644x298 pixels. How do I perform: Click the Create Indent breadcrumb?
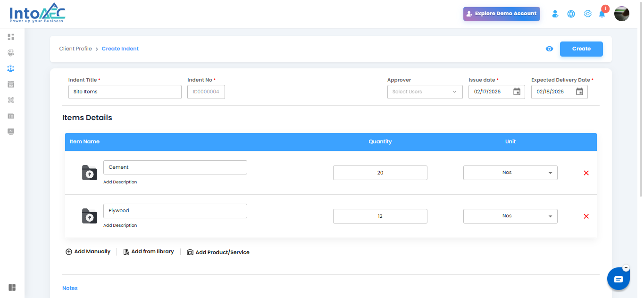120,49
